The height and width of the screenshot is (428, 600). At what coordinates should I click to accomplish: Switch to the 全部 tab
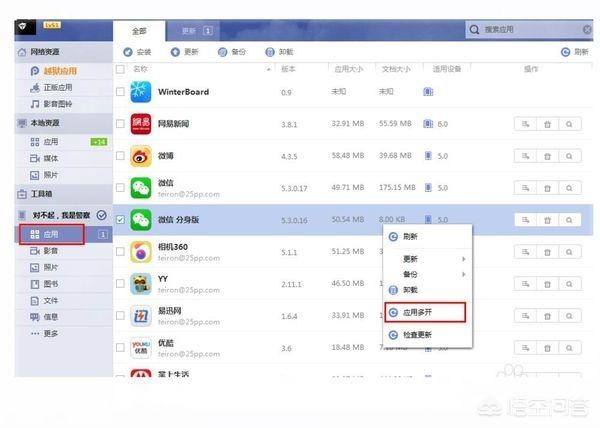pyautogui.click(x=139, y=31)
